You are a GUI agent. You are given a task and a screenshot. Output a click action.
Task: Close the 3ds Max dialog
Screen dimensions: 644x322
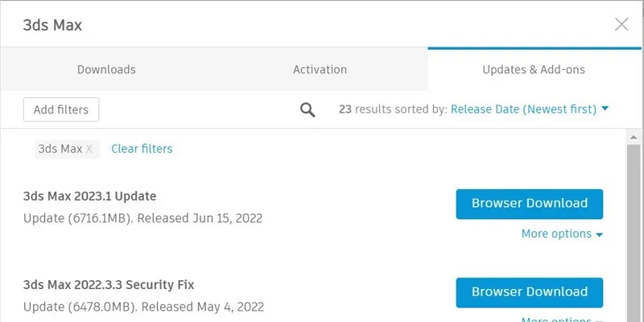pos(621,24)
